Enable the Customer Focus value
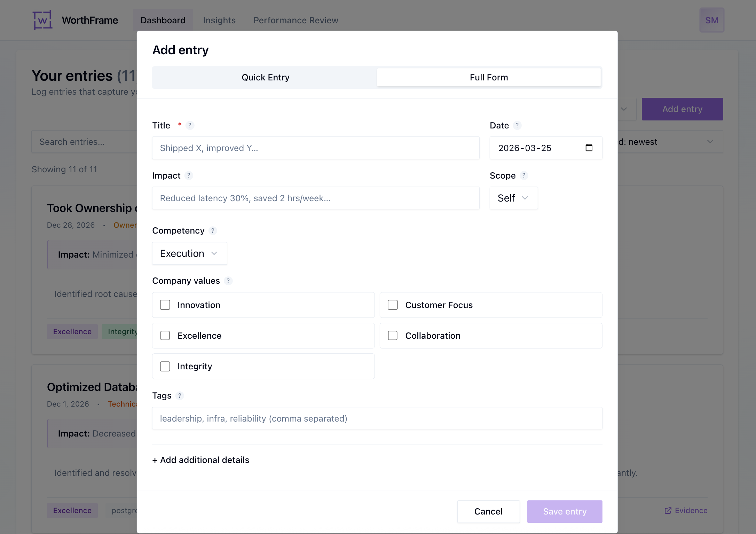 coord(393,305)
